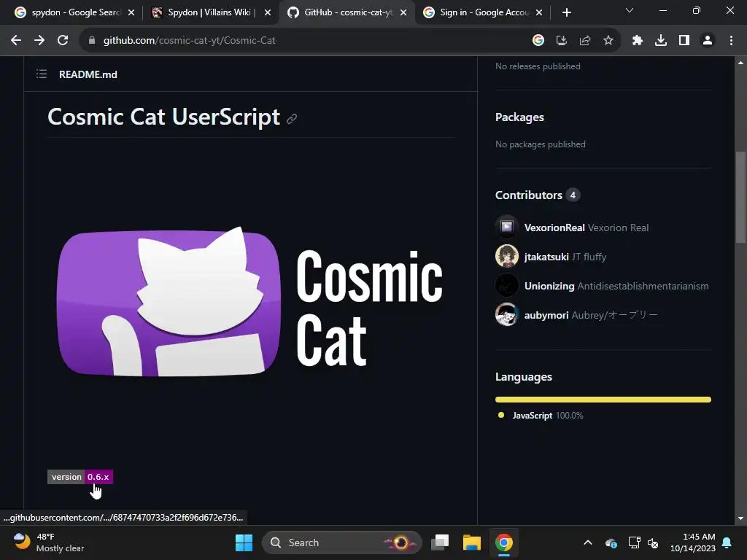The height and width of the screenshot is (560, 747).
Task: Open Chrome downloads icon
Action: coord(661,41)
